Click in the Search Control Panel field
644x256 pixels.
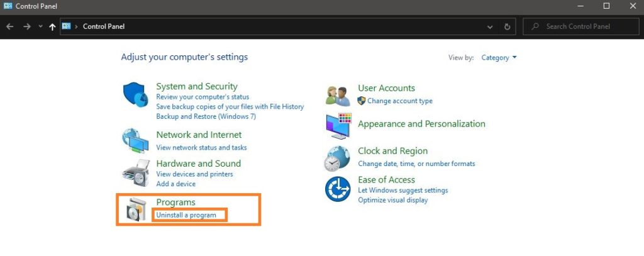click(580, 26)
